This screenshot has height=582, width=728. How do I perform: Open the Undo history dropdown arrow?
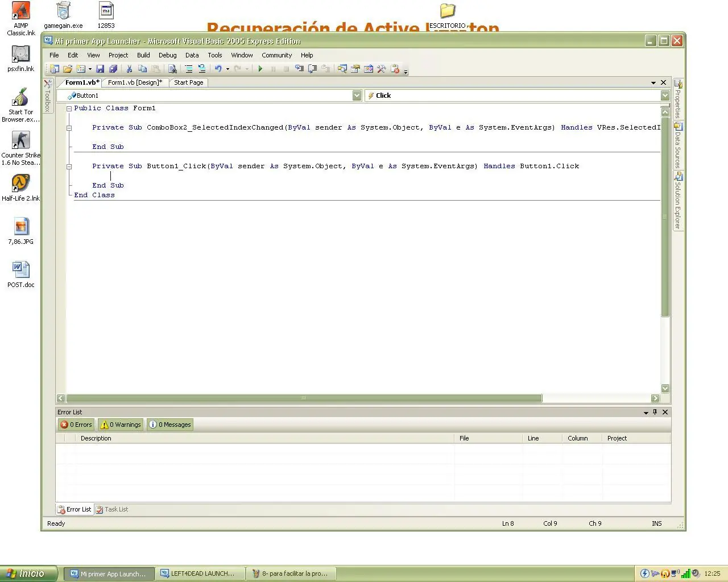click(x=227, y=69)
